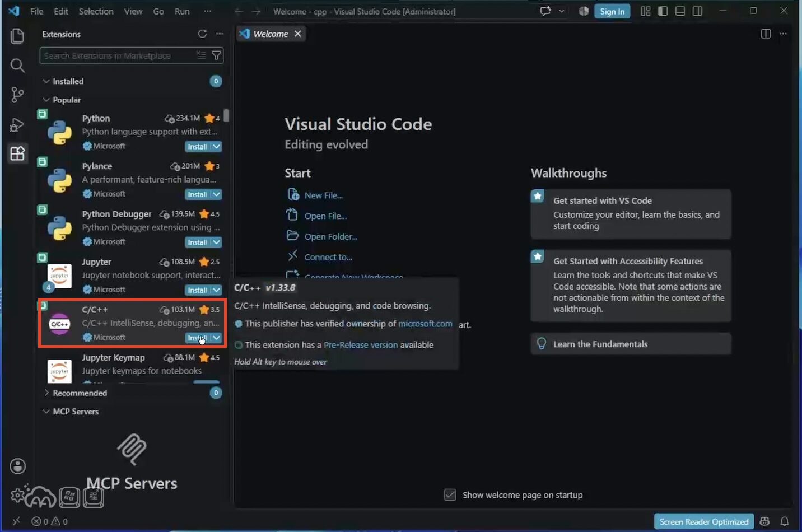The height and width of the screenshot is (532, 802).
Task: Click the Sign In button
Action: pos(612,11)
